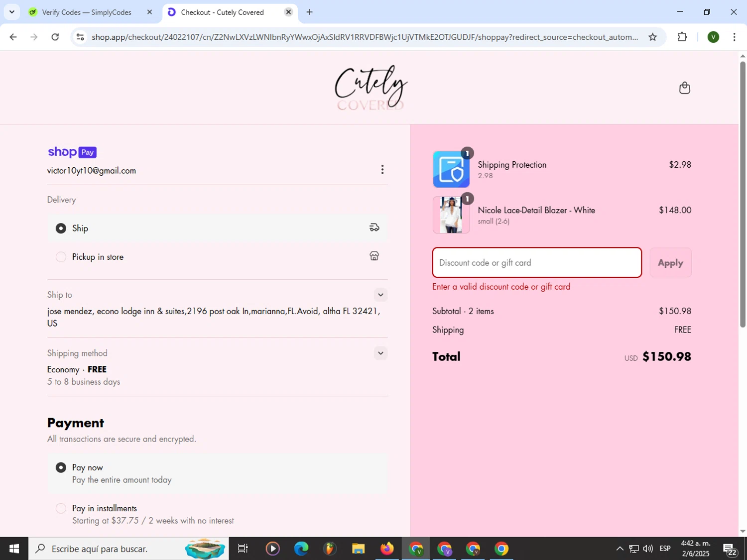Select Pickup in store delivery option
The width and height of the screenshot is (747, 560).
pos(217,257)
